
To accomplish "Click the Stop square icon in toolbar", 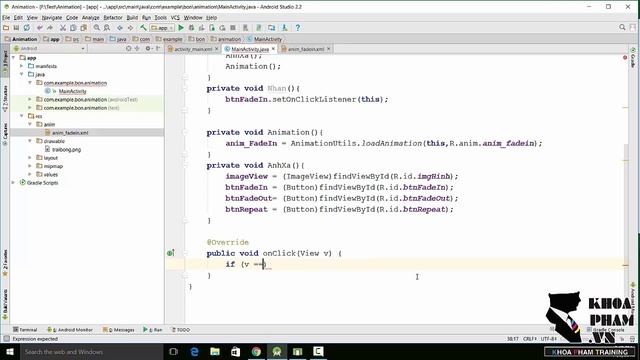I will [233, 28].
